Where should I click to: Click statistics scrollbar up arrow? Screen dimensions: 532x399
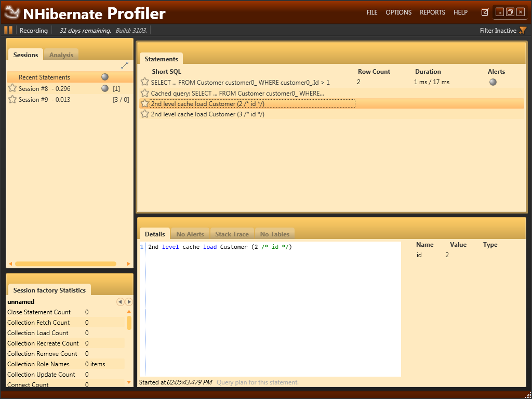pyautogui.click(x=129, y=312)
